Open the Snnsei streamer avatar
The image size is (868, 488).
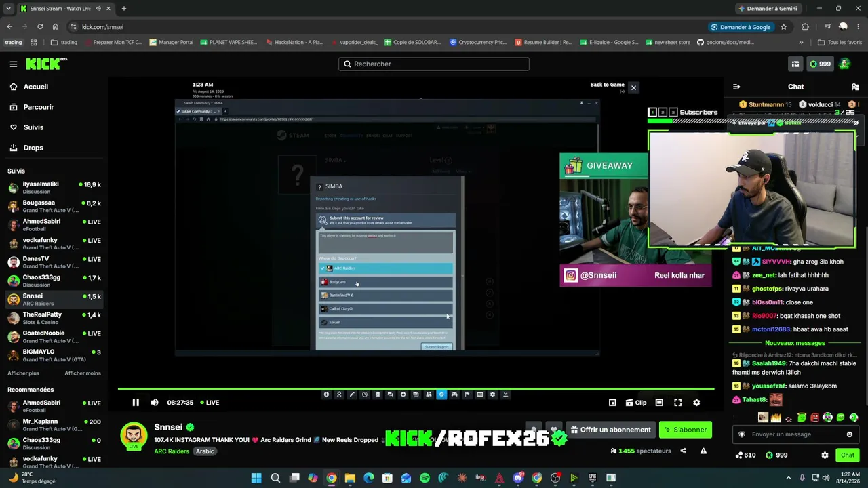[134, 436]
